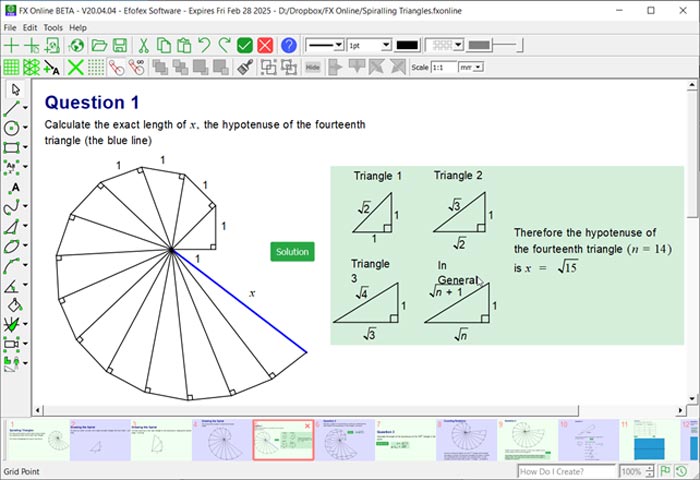Screen dimensions: 700x480
Task: Expand the rectangle tool options arrow
Action: coord(25,147)
